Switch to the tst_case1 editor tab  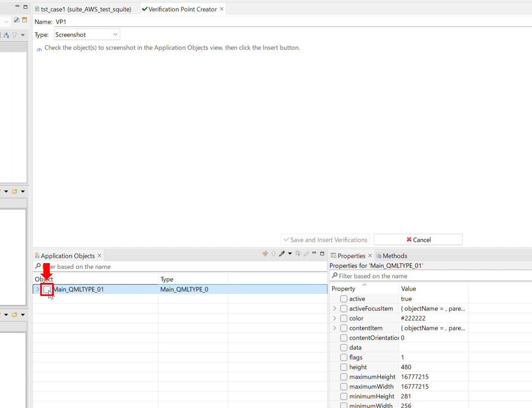[86, 9]
